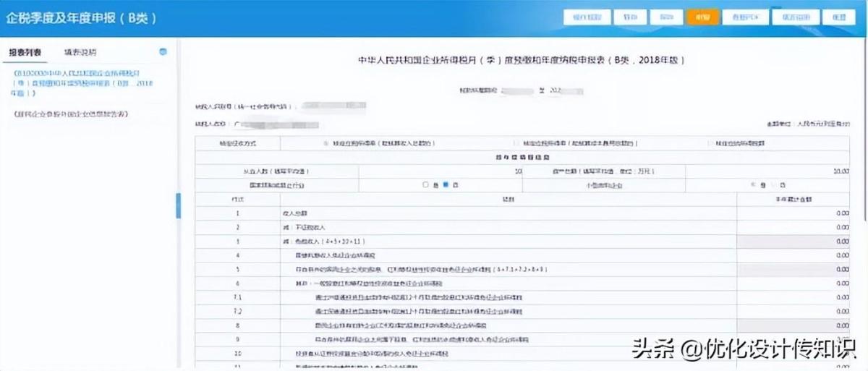868x371 pixels.
Task: Click the 资产总额 input field
Action: [767, 171]
